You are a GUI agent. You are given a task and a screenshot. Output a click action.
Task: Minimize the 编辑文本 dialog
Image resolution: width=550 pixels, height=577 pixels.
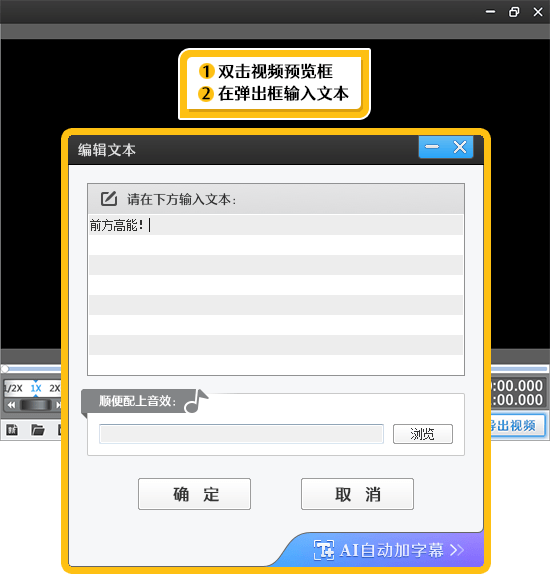(x=432, y=147)
